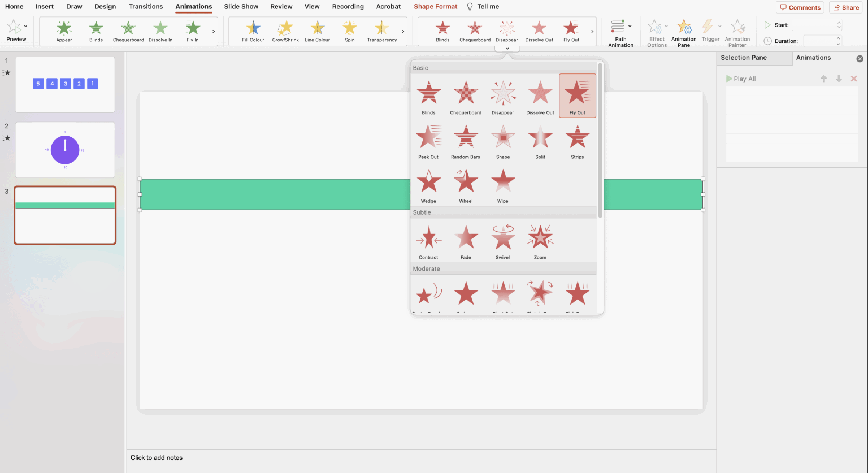Viewport: 868px width, 473px height.
Task: Expand the entrance effects gallery arrow
Action: point(214,32)
